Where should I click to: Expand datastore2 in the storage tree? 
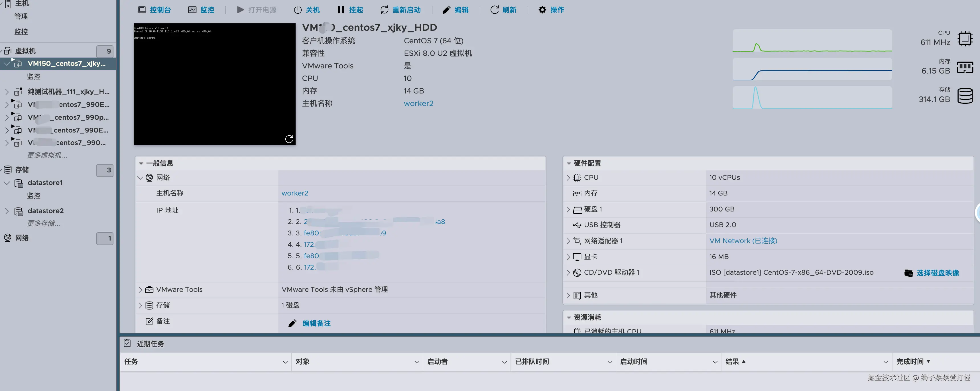pos(7,211)
